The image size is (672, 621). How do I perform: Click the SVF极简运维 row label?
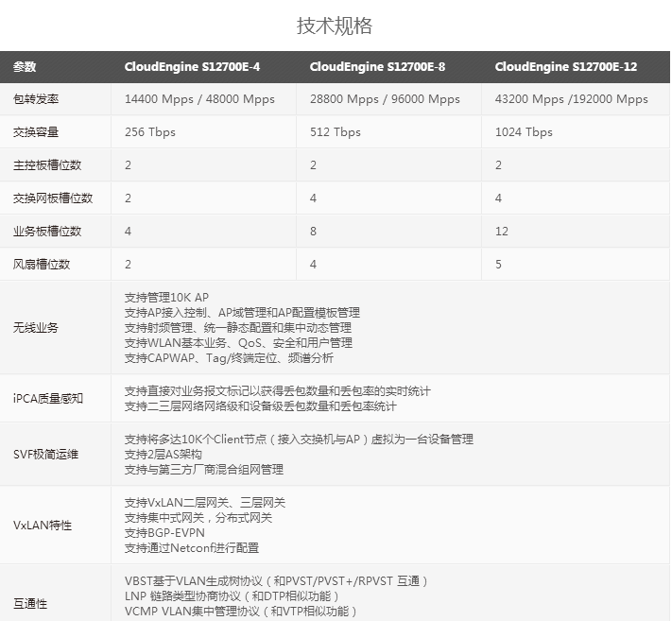[45, 454]
